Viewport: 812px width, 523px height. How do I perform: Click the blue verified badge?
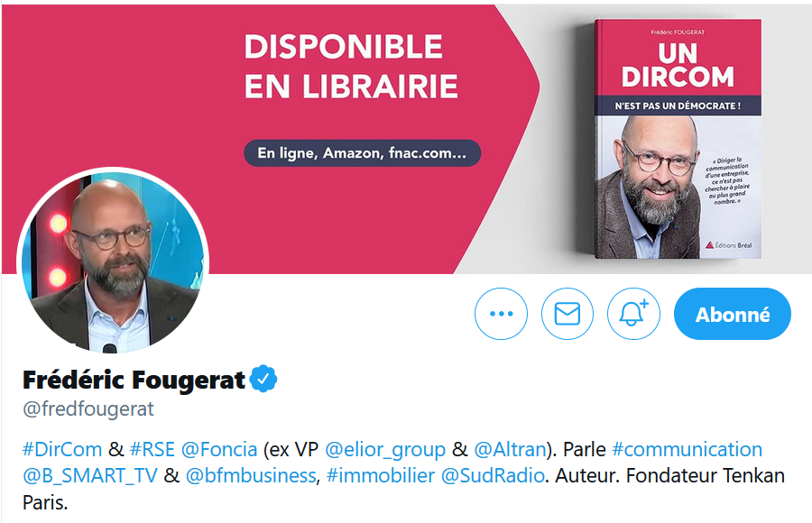click(263, 379)
